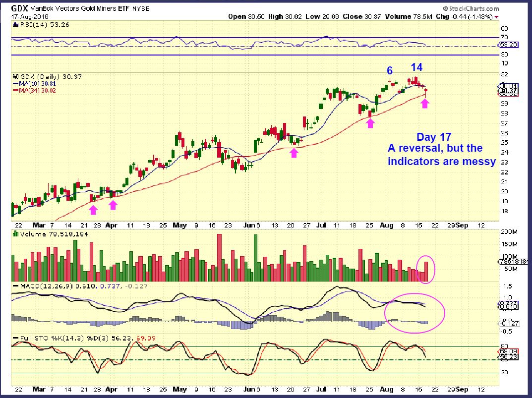
Task: Click the Chg -0.44 (-1.43%) value
Action: click(x=464, y=16)
